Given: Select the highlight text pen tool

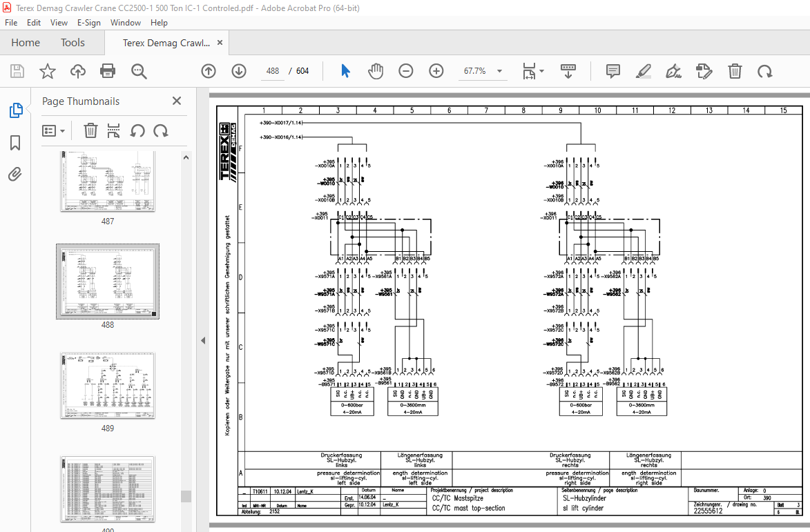Looking at the screenshot, I should click(x=643, y=70).
